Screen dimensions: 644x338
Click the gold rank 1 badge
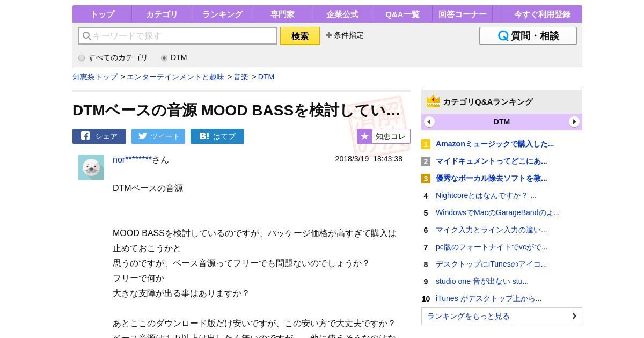(426, 144)
